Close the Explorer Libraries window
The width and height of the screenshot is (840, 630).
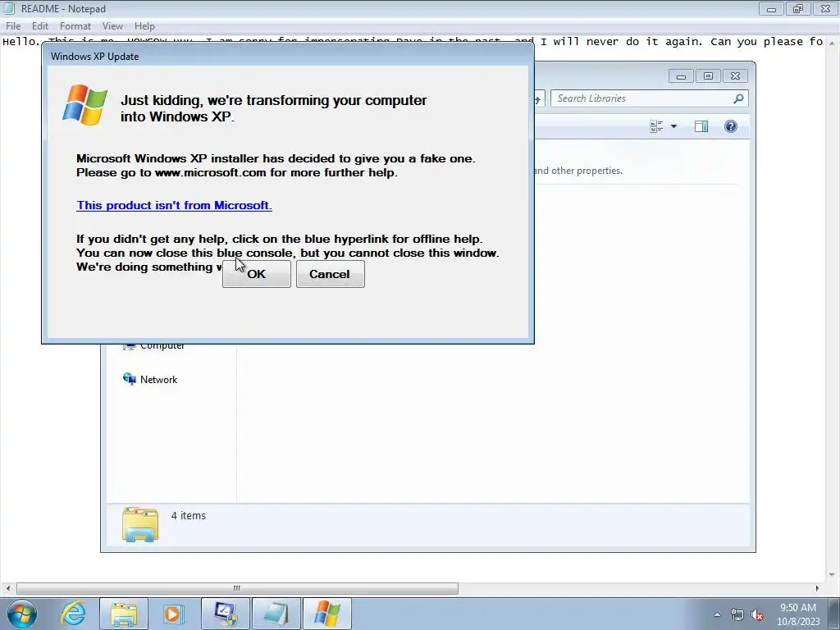tap(735, 76)
